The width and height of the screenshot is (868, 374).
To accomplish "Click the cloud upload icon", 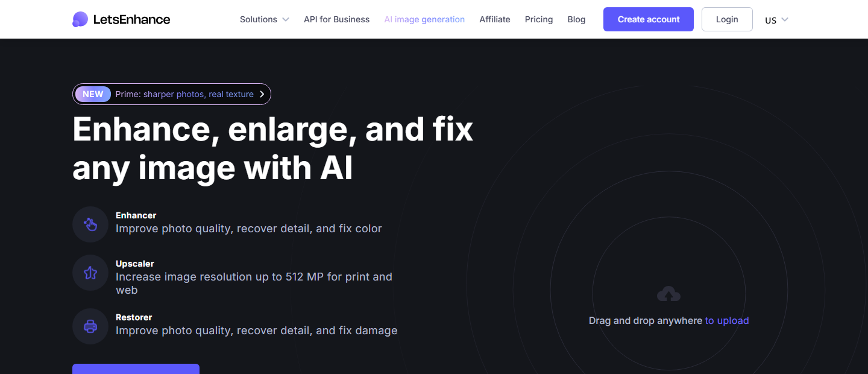I will (668, 294).
